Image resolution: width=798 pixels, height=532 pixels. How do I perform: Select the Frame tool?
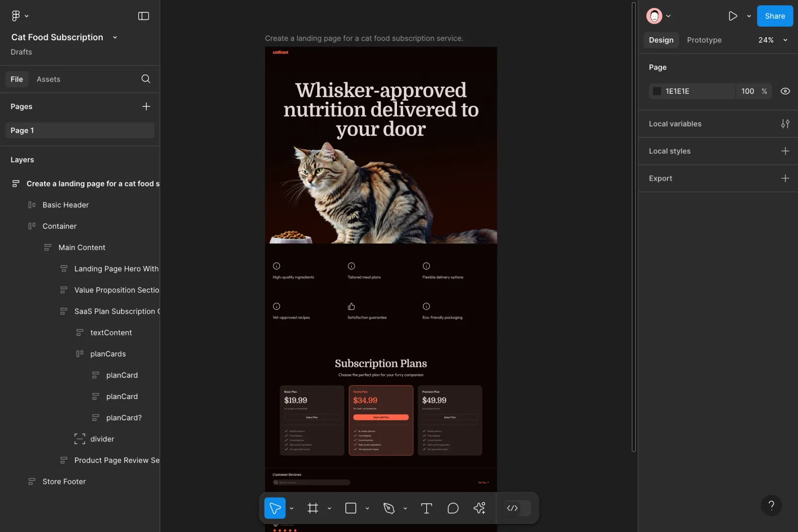[313, 508]
